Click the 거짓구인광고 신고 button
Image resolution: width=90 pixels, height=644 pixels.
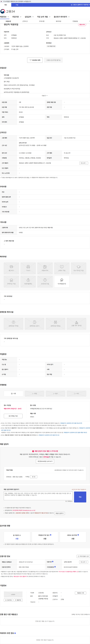coord(83,556)
